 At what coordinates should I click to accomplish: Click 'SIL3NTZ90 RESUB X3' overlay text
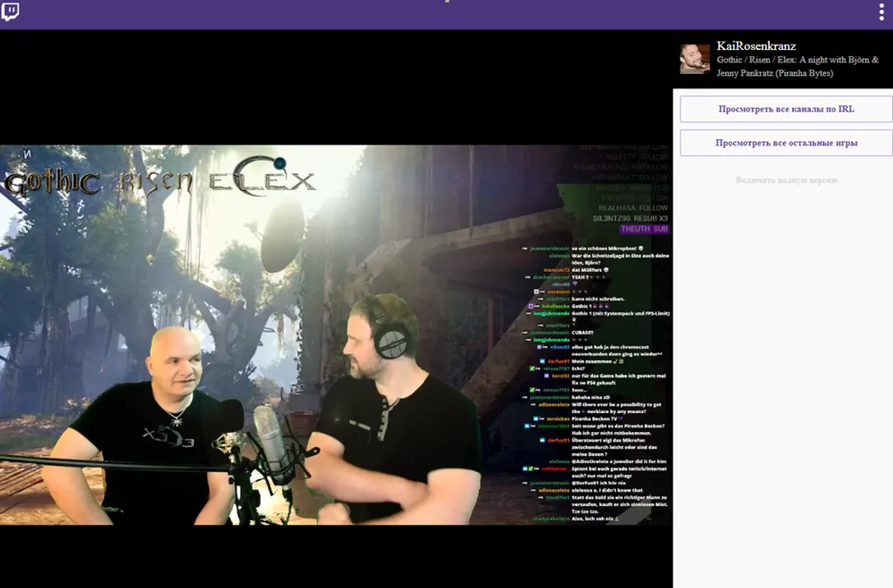(630, 219)
